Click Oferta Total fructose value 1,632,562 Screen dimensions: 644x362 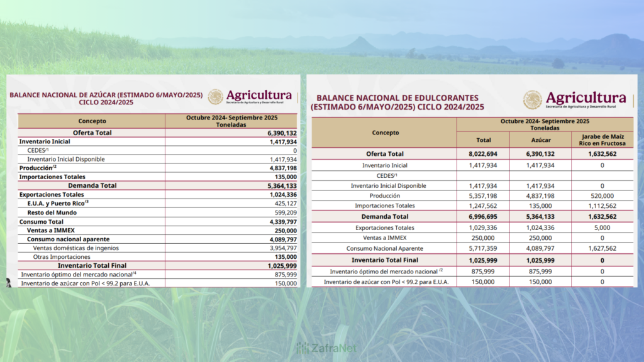pyautogui.click(x=602, y=154)
